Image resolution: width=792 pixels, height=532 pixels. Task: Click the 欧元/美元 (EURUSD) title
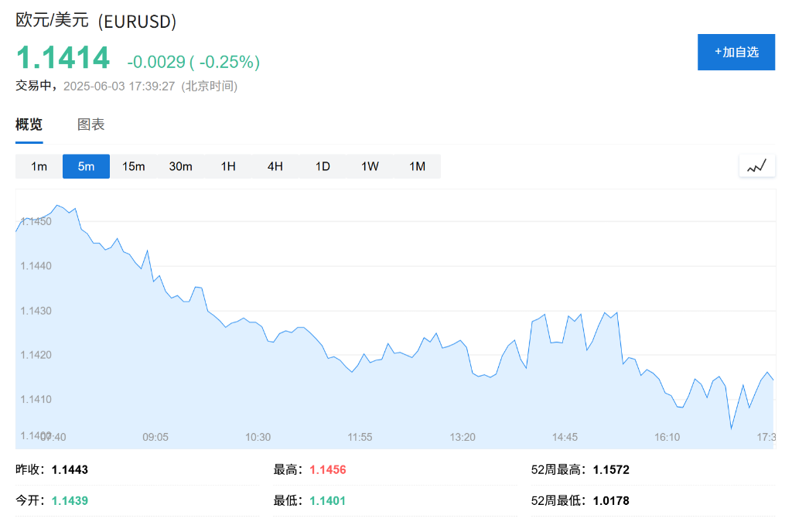coord(96,22)
